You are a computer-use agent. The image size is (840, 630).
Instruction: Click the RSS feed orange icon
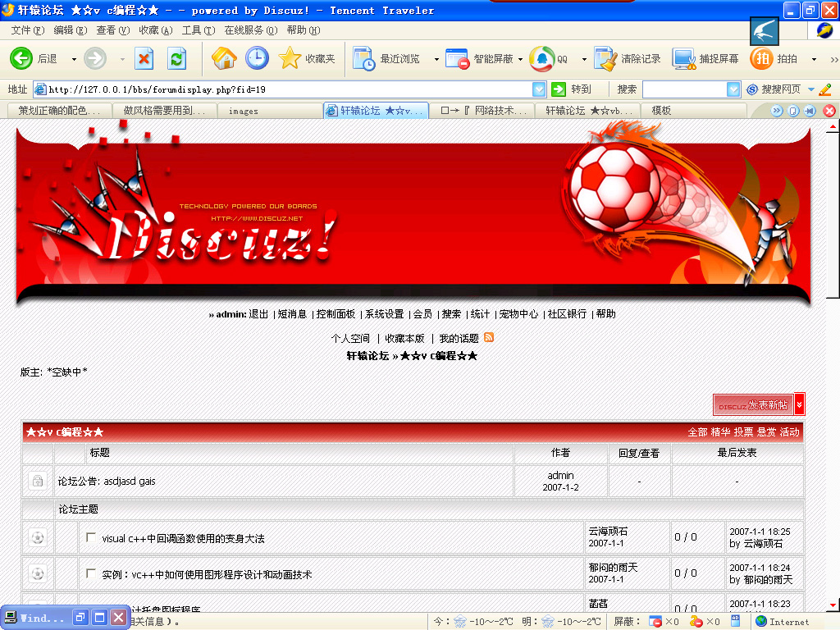(x=489, y=337)
